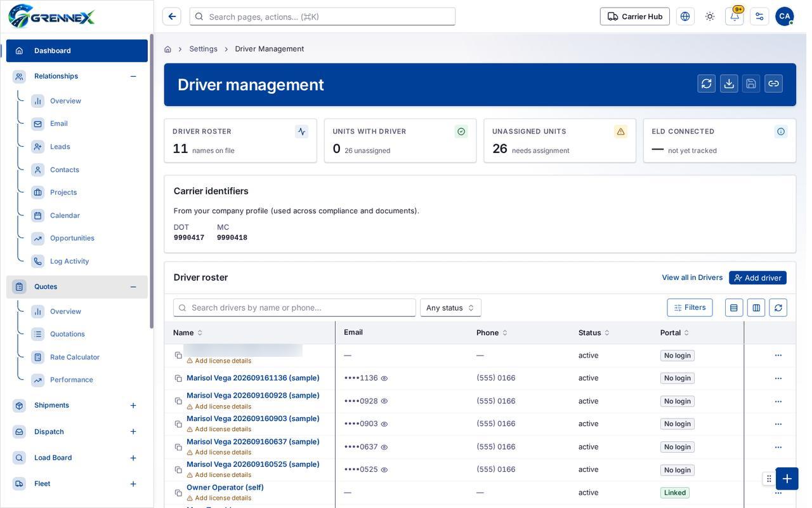
Task: Open the Rate Calculator page
Action: point(75,358)
